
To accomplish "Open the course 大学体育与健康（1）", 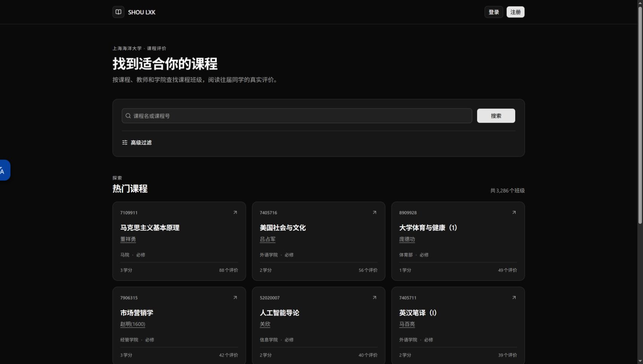I will 428,228.
